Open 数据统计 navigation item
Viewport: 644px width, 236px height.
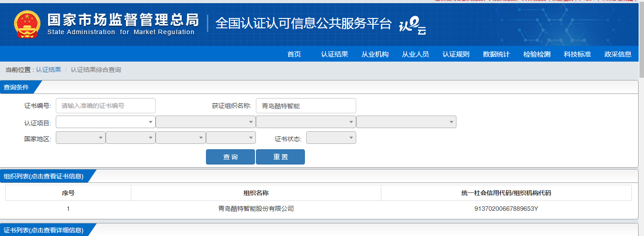point(496,54)
